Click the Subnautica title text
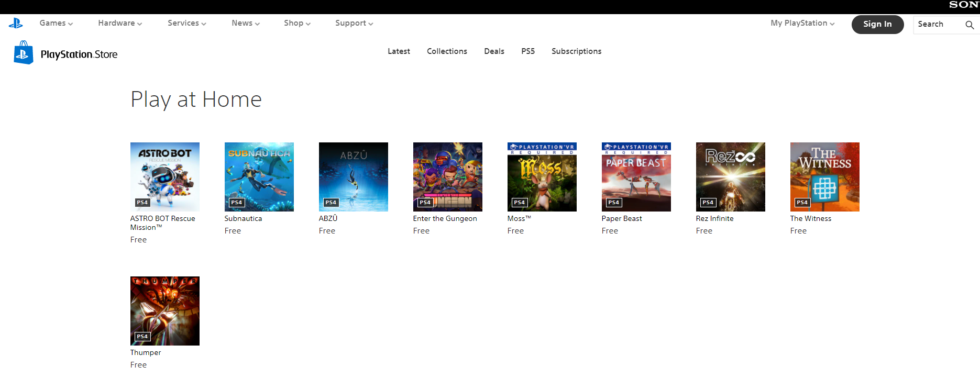 click(243, 219)
